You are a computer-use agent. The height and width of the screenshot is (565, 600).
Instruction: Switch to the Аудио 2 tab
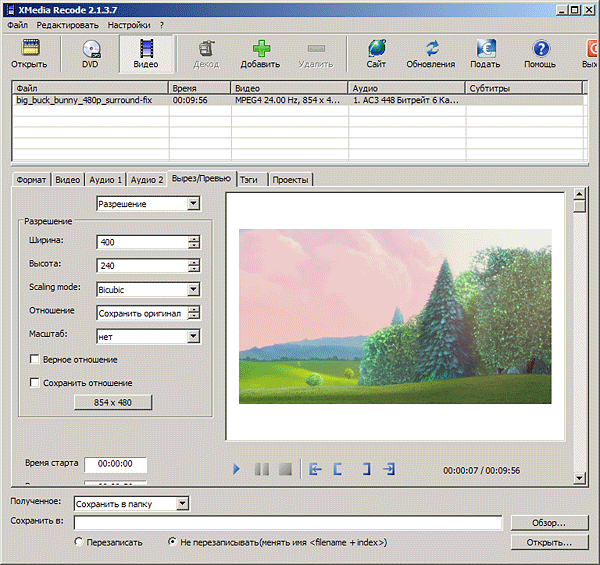(147, 179)
